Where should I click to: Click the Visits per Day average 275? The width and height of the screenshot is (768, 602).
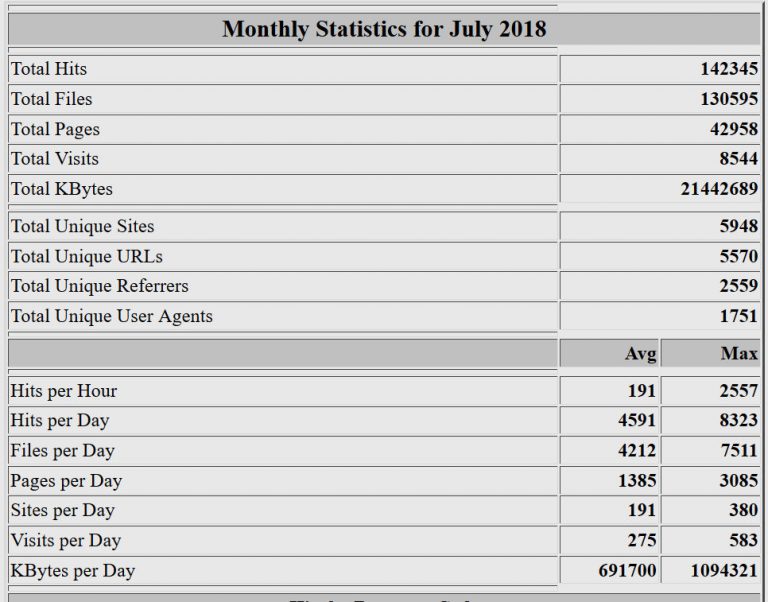[x=641, y=541]
